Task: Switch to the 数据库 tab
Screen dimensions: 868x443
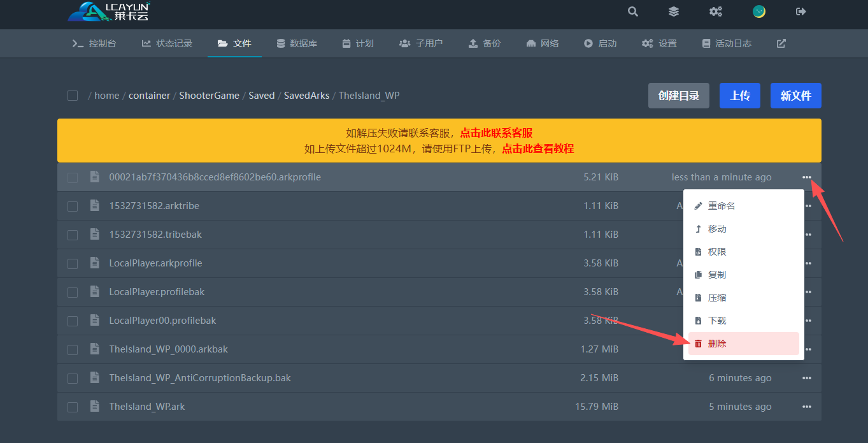Action: tap(297, 43)
